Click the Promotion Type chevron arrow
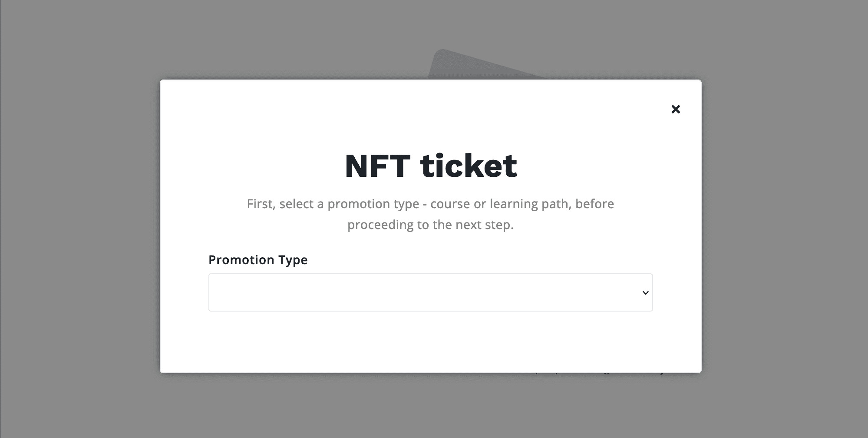 [645, 293]
